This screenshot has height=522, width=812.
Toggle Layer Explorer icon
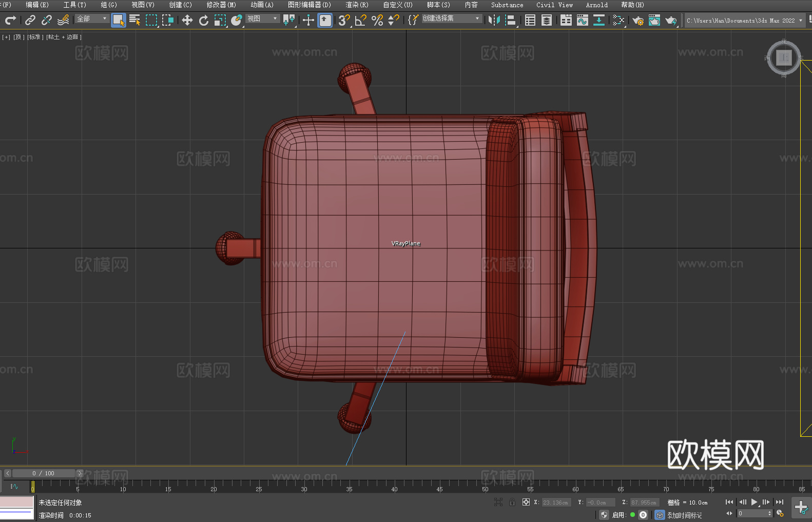547,20
